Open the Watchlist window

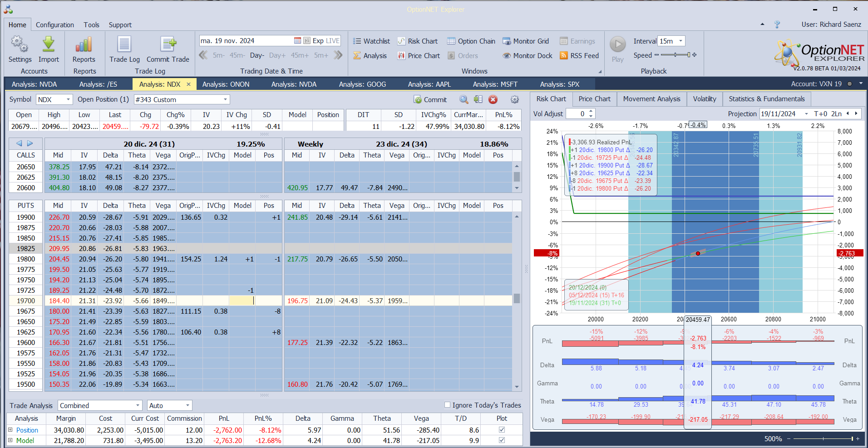(x=371, y=41)
